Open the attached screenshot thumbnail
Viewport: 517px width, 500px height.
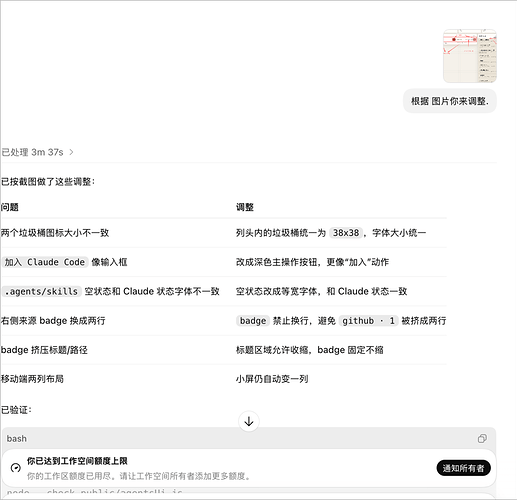pyautogui.click(x=470, y=56)
